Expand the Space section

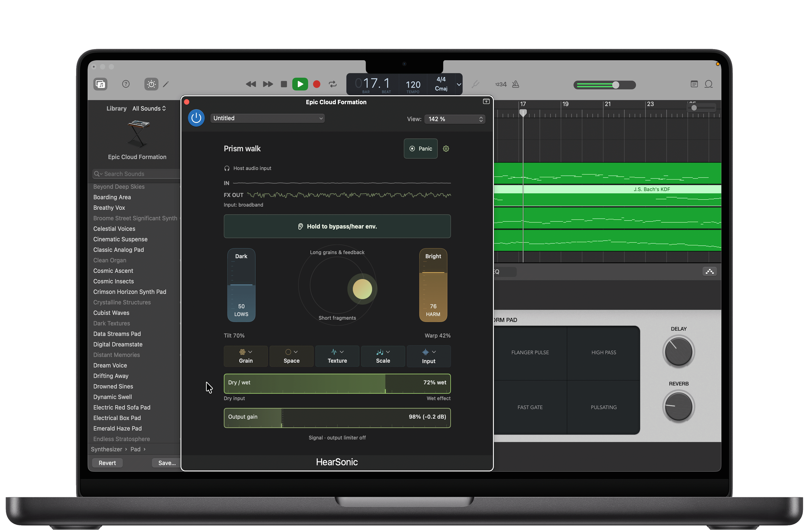click(292, 356)
